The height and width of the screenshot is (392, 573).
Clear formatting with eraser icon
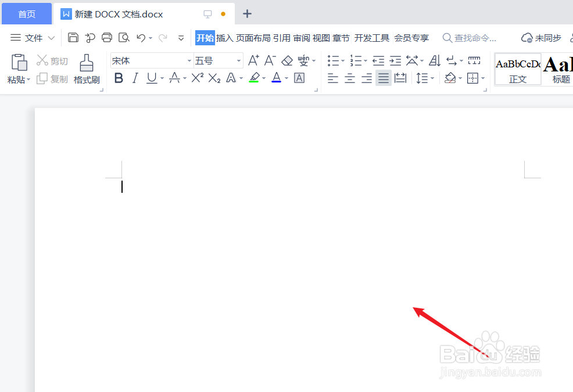click(287, 60)
